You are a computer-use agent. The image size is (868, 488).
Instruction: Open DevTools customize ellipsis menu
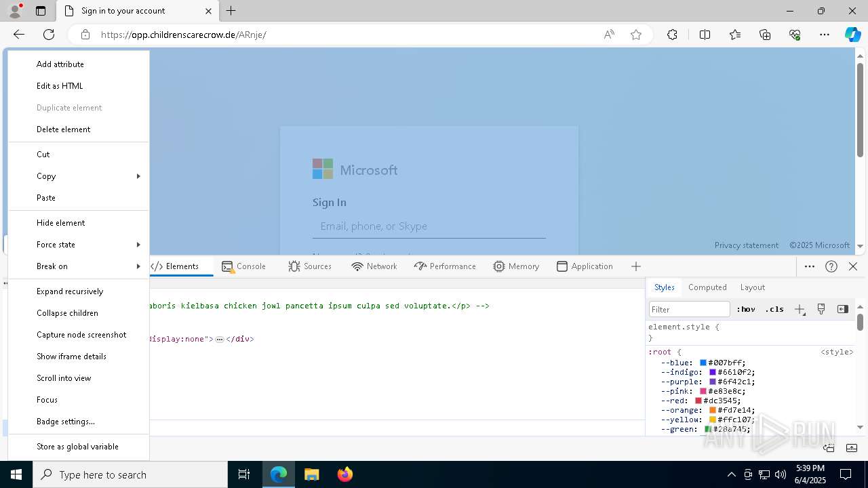[810, 266]
